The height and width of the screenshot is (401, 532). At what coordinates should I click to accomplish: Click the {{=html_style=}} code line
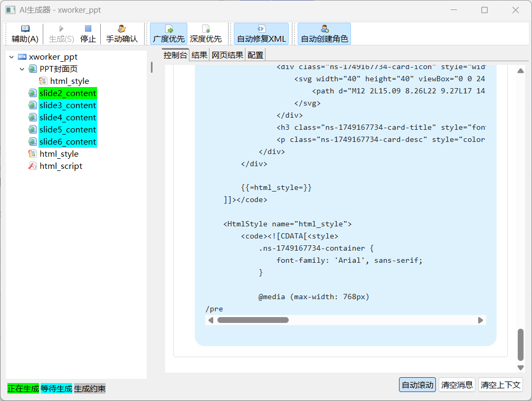[x=276, y=188]
